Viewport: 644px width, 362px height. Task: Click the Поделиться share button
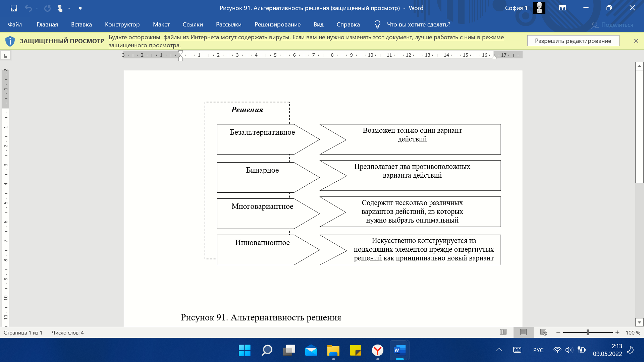[x=612, y=25]
